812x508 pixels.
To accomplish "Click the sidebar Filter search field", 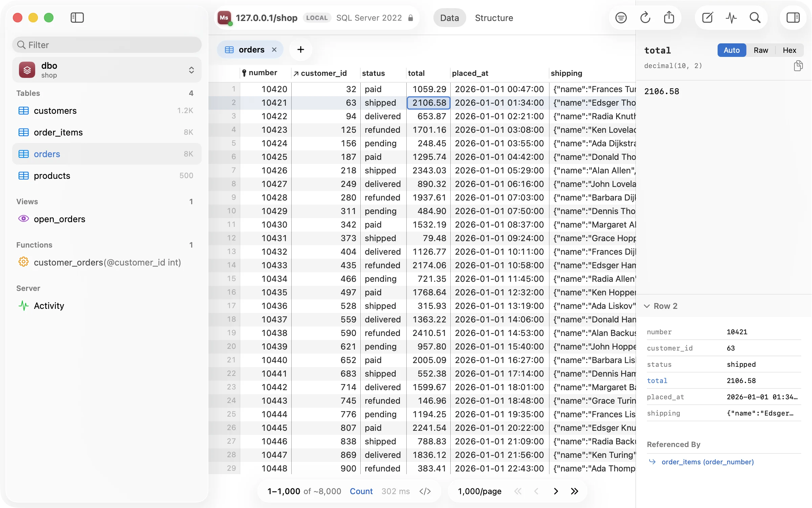I will [x=107, y=45].
